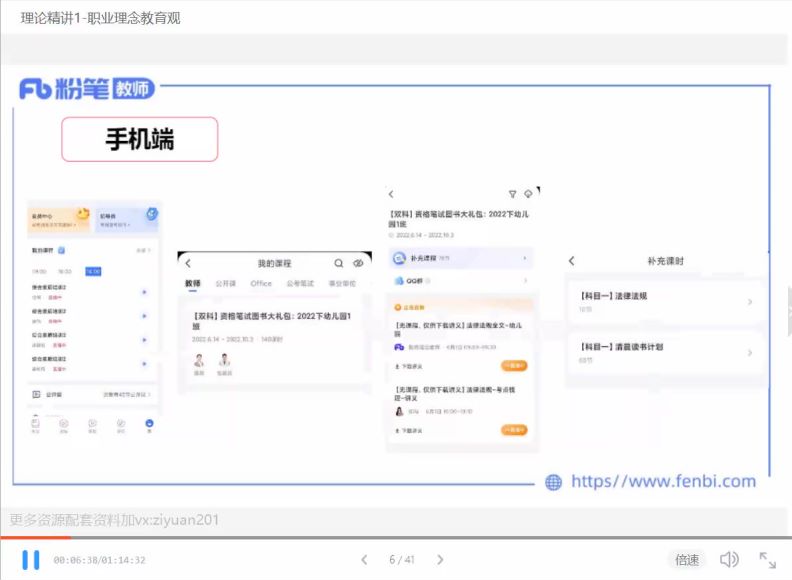Tap the orange card on home screen

click(60, 220)
